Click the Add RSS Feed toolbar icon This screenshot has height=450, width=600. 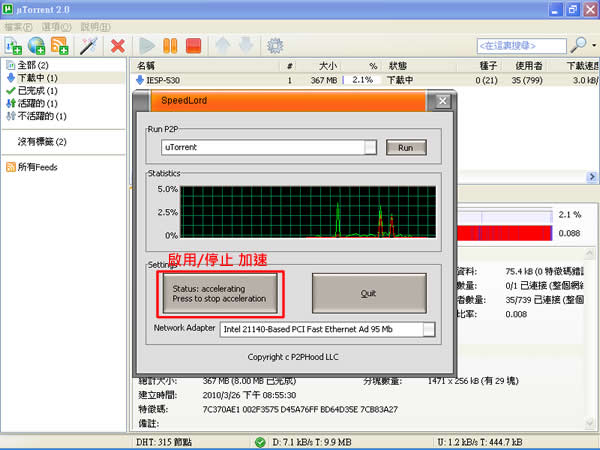click(60, 46)
